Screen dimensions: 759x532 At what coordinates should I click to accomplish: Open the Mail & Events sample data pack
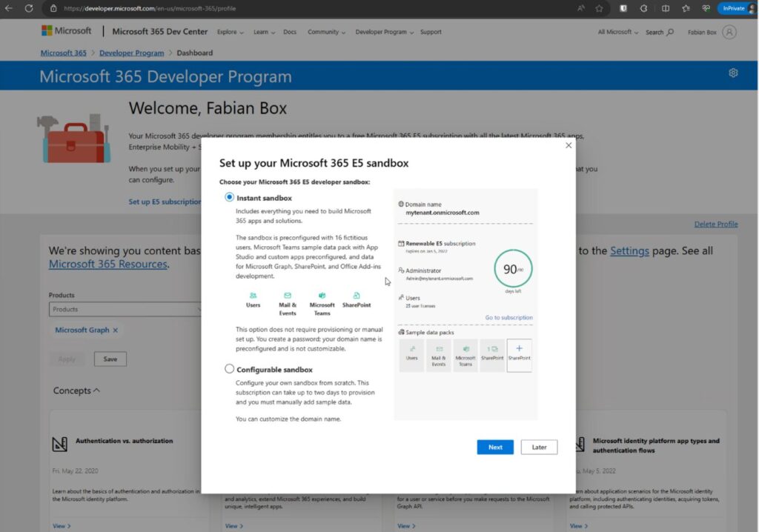439,356
